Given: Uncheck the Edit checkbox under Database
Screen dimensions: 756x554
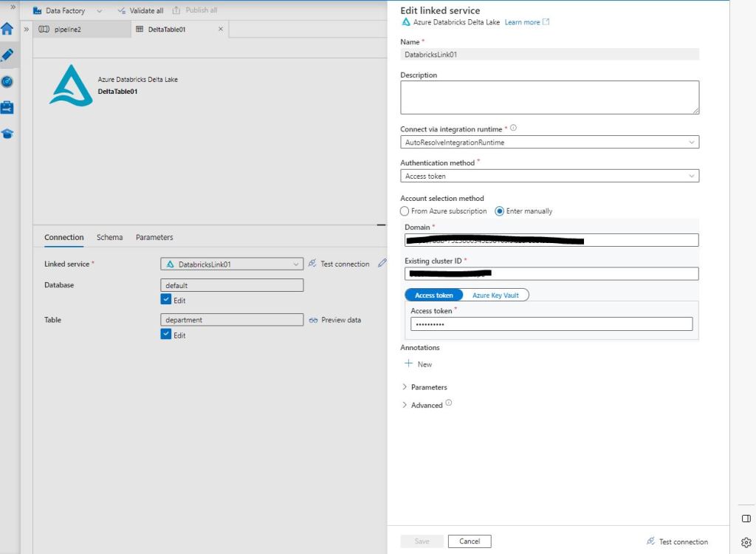Looking at the screenshot, I should 166,300.
